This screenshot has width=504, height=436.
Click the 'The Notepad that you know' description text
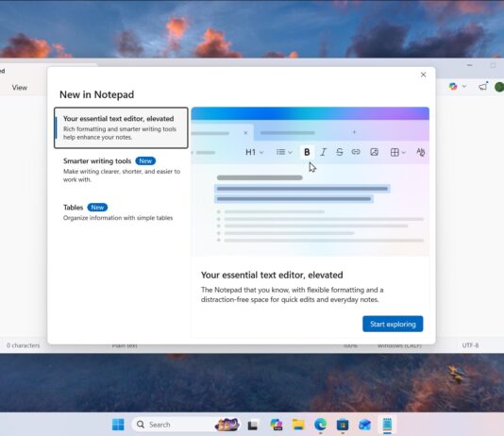293,294
